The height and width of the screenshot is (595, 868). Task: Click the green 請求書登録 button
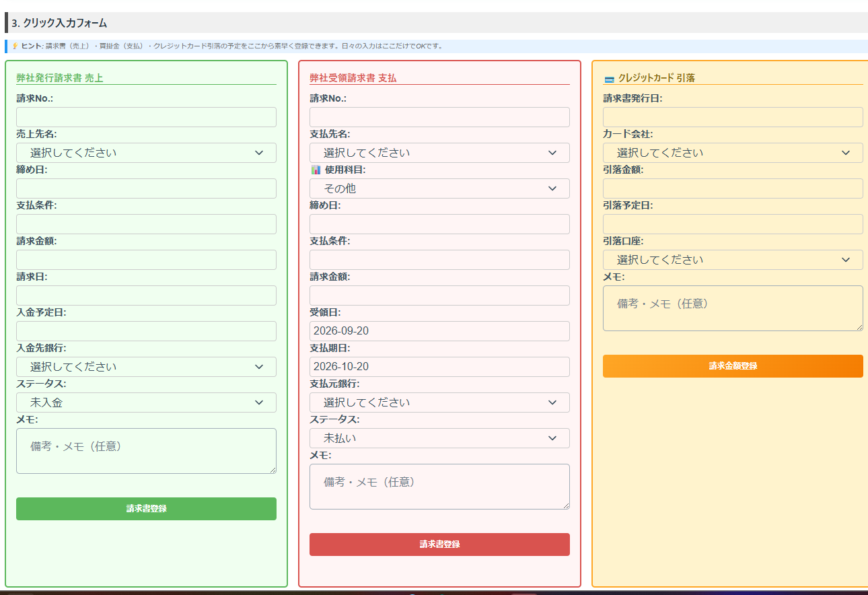point(146,509)
